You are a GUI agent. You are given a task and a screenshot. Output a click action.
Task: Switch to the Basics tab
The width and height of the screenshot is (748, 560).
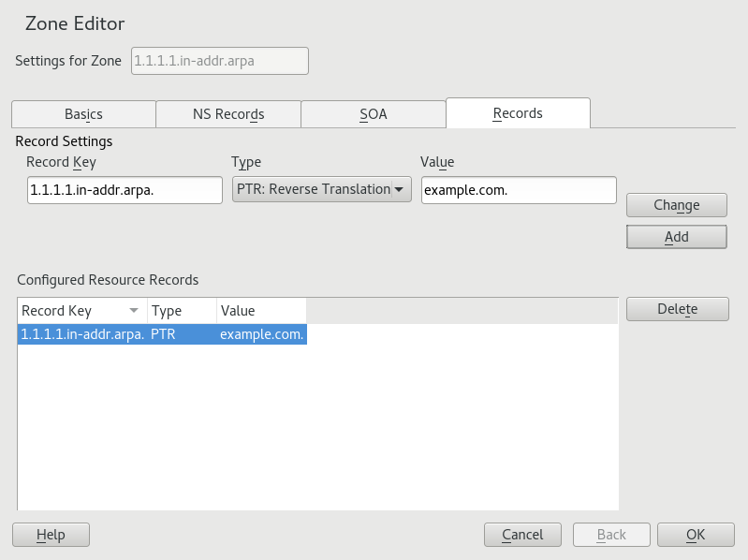pos(83,114)
